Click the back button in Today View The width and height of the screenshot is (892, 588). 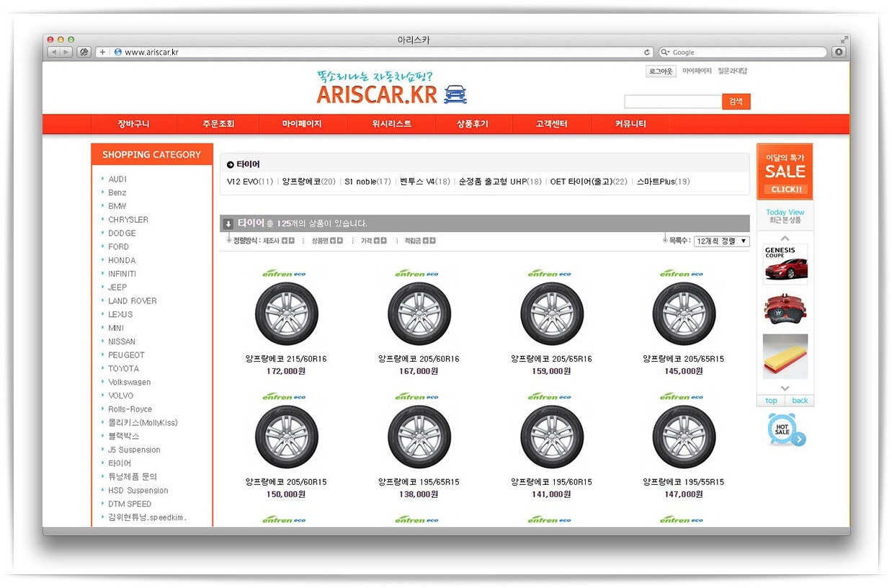click(800, 401)
